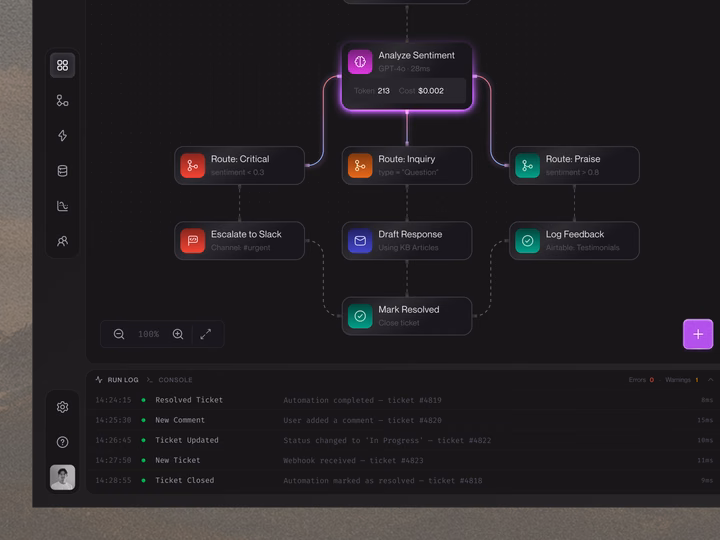Screen dimensions: 720x540
Task: Click 'Webhook received — ticket #4823' message
Action: click(353, 461)
